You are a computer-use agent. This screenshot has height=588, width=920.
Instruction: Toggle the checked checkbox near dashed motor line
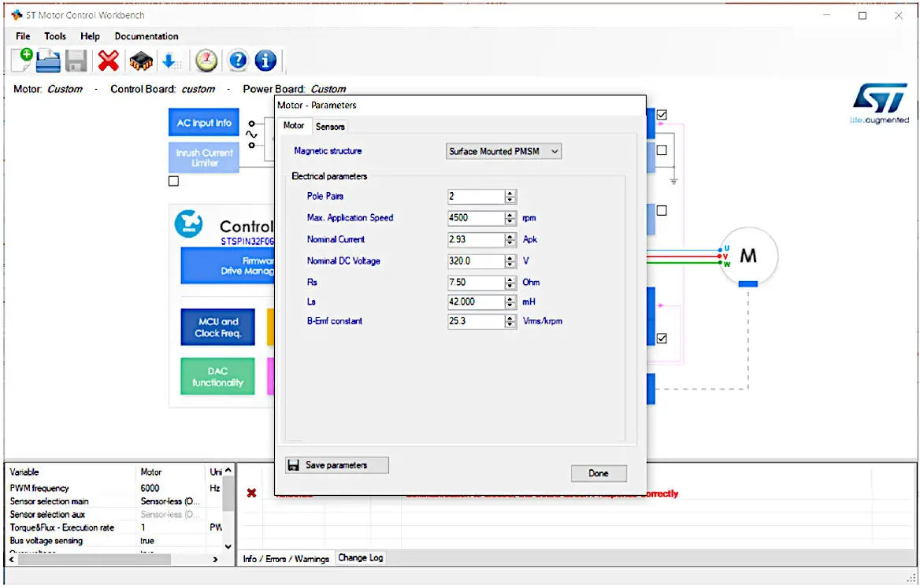(x=662, y=338)
